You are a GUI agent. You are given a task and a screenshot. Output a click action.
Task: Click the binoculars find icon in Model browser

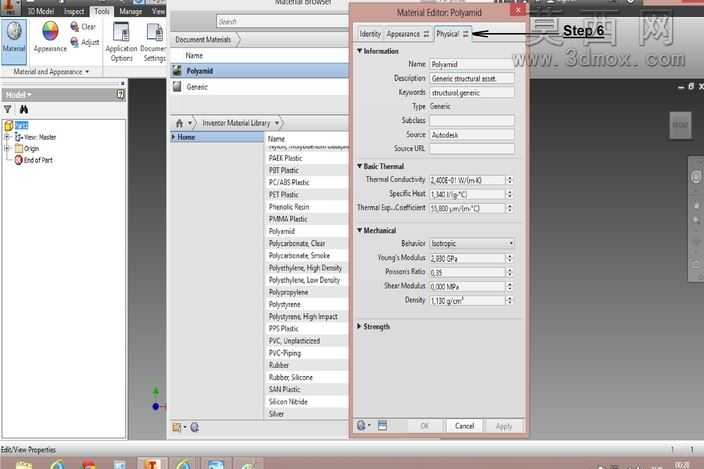click(24, 109)
